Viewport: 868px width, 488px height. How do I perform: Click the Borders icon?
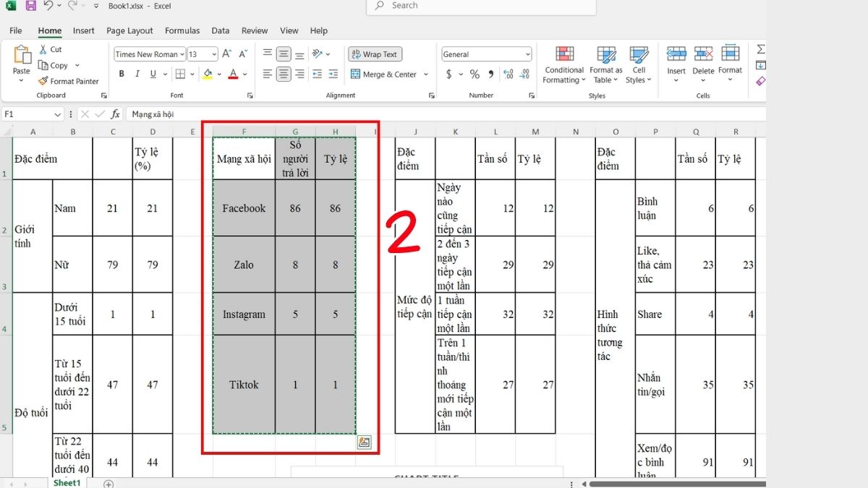pos(180,74)
